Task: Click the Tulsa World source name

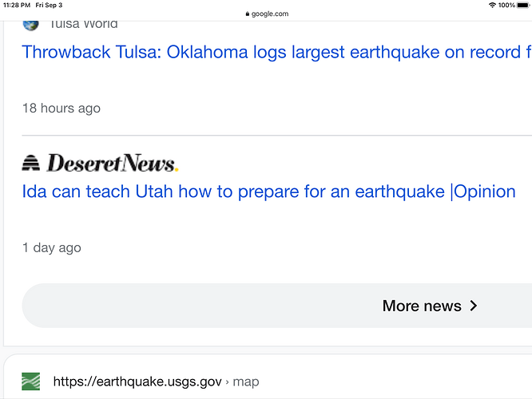Action: pos(83,25)
